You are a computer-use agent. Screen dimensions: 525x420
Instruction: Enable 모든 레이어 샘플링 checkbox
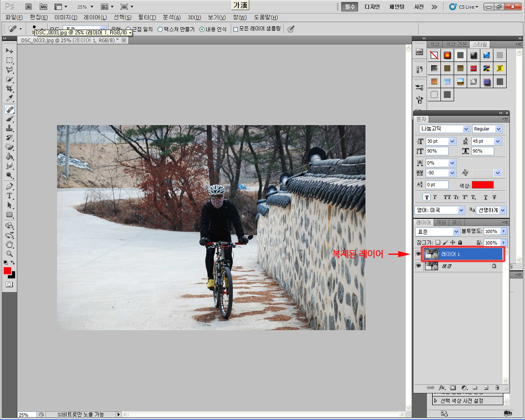[x=236, y=29]
